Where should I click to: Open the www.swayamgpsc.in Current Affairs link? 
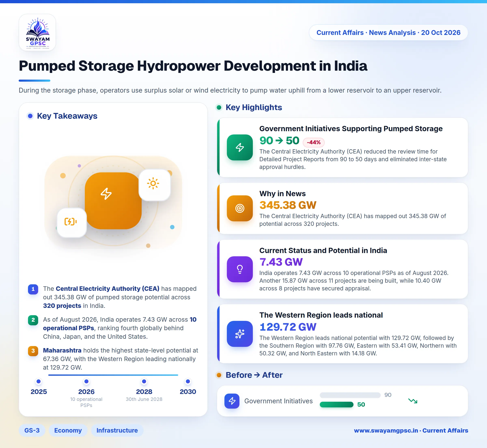pos(411,430)
